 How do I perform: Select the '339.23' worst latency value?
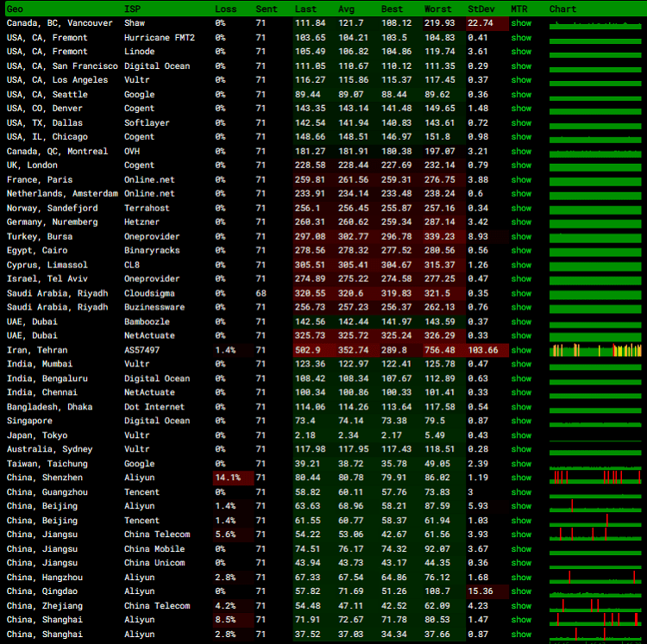[x=439, y=237]
